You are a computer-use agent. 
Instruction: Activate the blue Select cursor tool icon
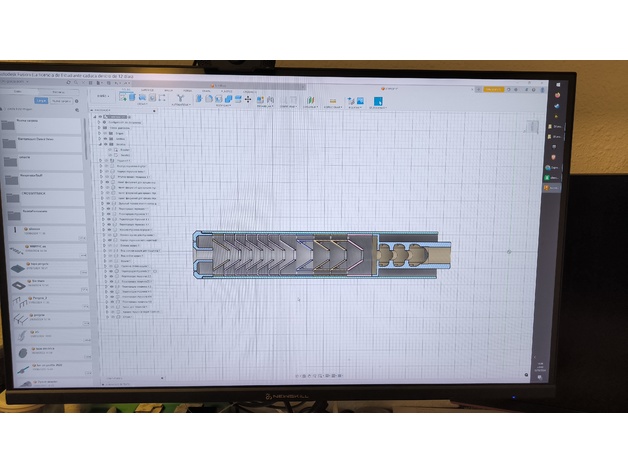(x=379, y=101)
